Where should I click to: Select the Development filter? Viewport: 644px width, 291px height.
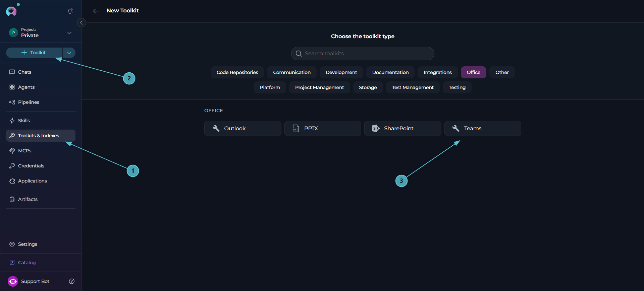tap(341, 72)
